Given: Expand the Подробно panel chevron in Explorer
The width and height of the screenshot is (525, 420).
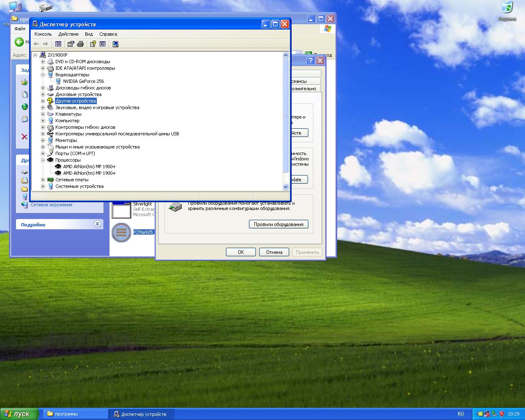Looking at the screenshot, I should tap(97, 224).
